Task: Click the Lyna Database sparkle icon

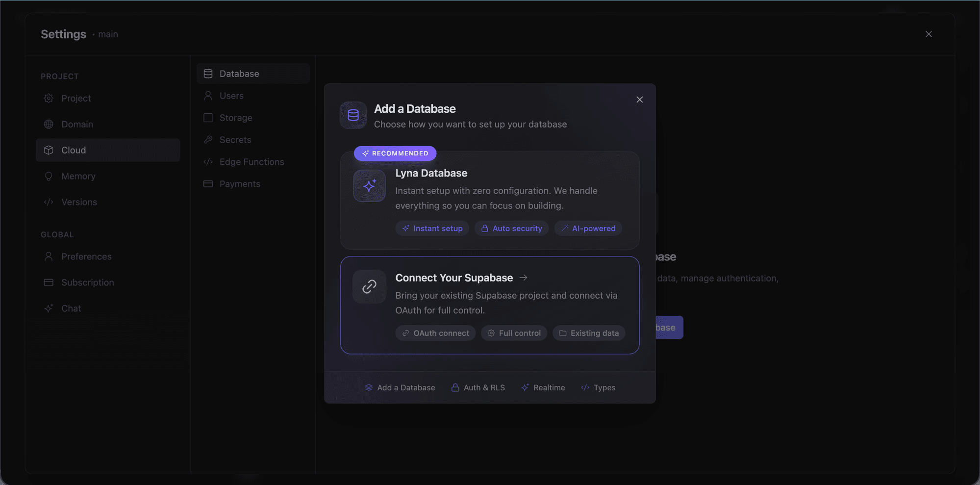Action: coord(369,186)
